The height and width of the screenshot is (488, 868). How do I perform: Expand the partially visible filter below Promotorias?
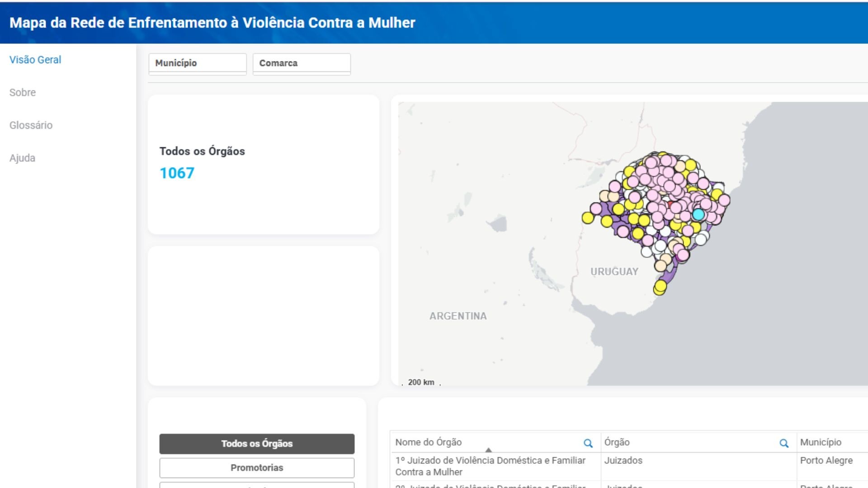pos(256,486)
